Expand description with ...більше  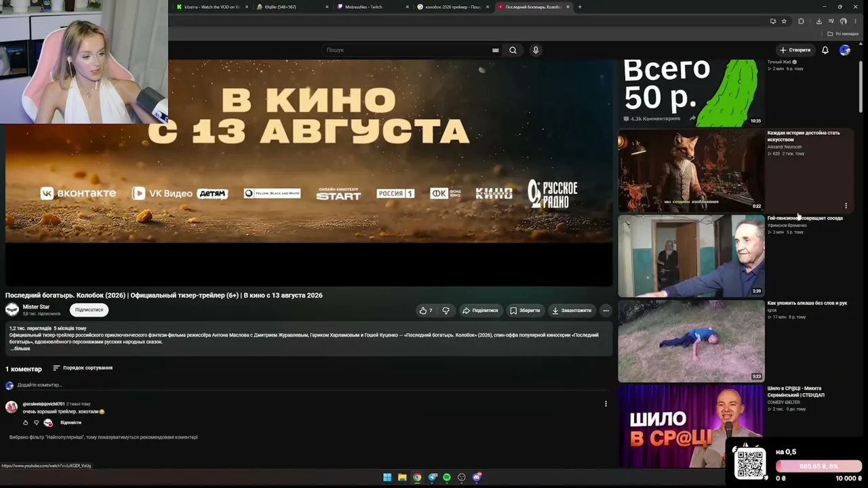(20, 348)
